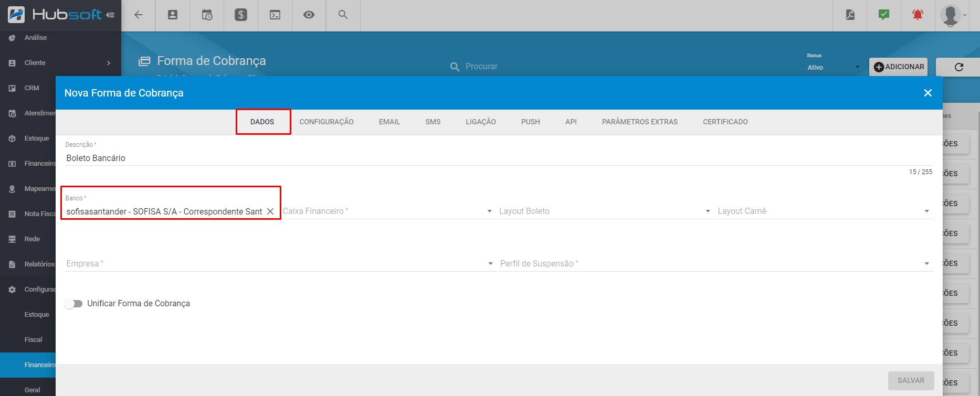Image resolution: width=980 pixels, height=396 pixels.
Task: Open the green chat check icon
Action: tap(884, 15)
